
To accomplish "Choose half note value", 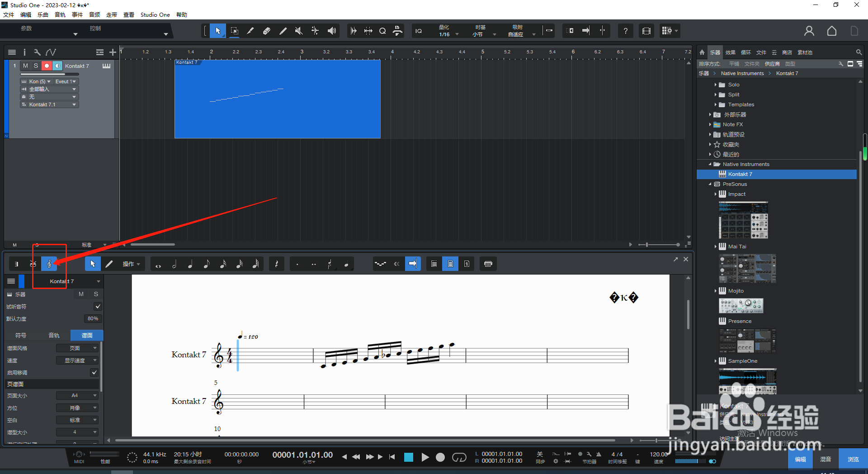I will tap(175, 264).
